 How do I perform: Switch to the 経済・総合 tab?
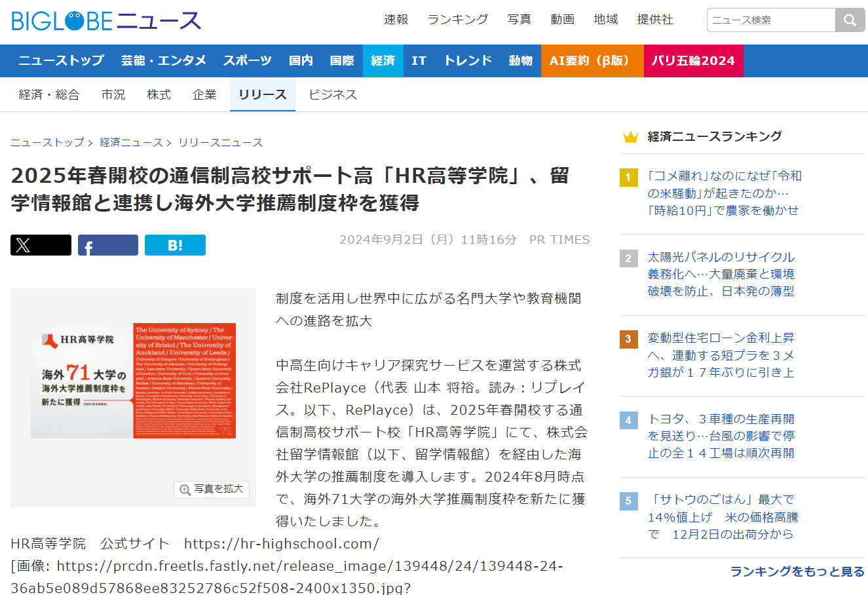[x=49, y=95]
